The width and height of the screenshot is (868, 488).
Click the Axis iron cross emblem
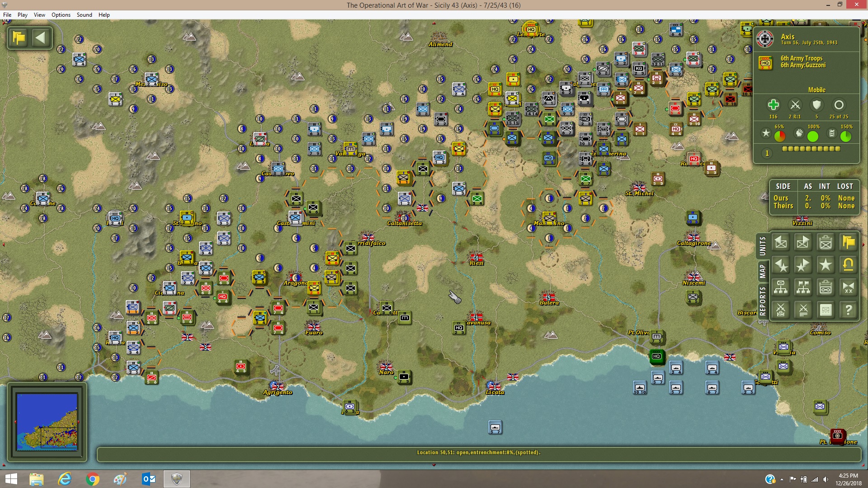click(765, 39)
